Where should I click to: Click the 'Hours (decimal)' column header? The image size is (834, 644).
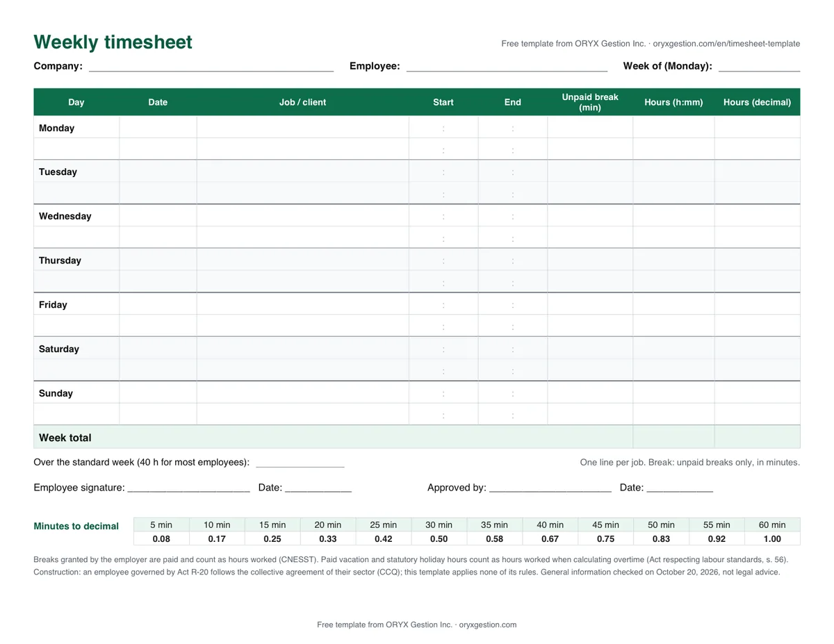coord(758,102)
